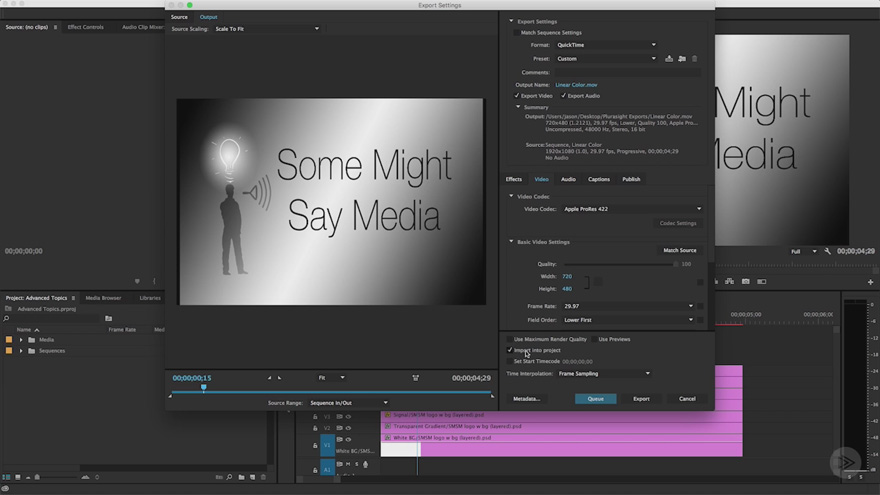This screenshot has width=880, height=495.
Task: Enable Use Maximum Render Quality
Action: [x=510, y=339]
